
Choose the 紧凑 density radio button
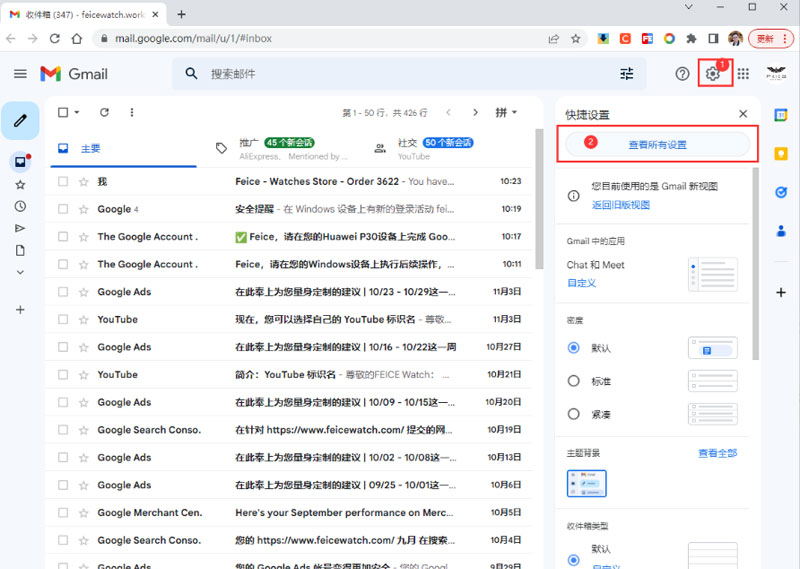pos(573,414)
